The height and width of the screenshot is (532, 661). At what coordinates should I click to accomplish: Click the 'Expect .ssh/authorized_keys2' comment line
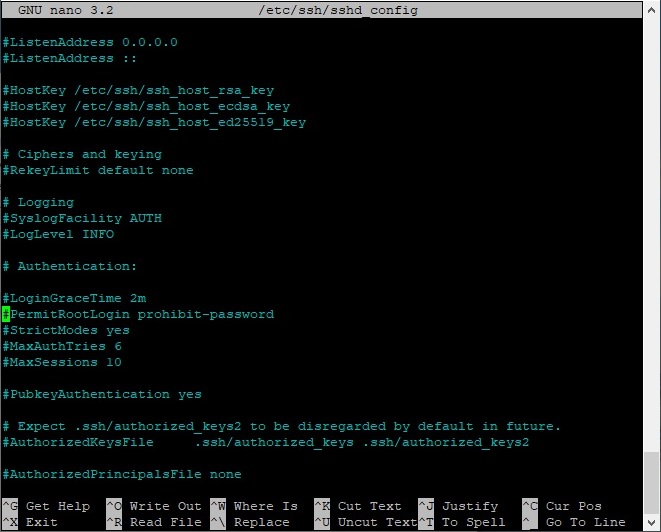point(282,427)
